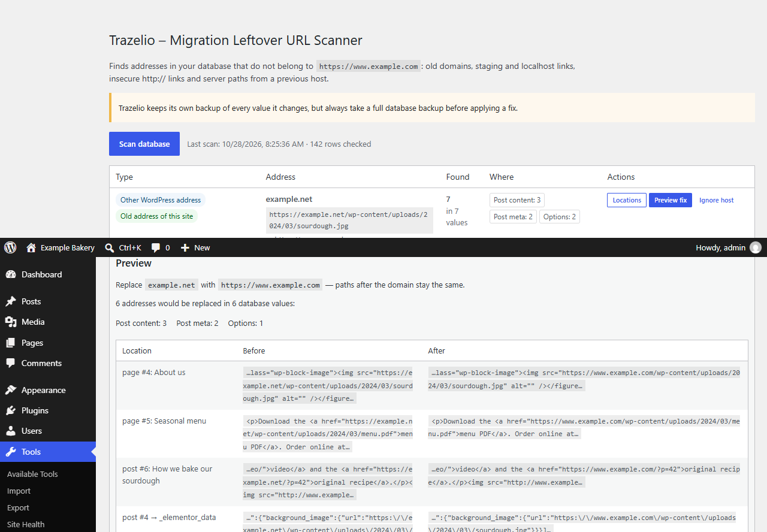Click the Before column header
The height and width of the screenshot is (532, 767).
[x=254, y=350]
